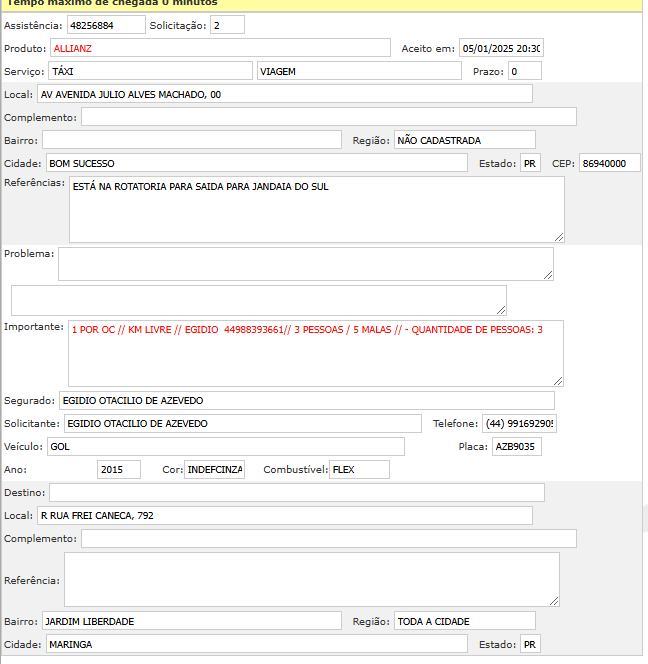
Task: Click the Produto field containing ALLIANZ
Action: (x=220, y=48)
